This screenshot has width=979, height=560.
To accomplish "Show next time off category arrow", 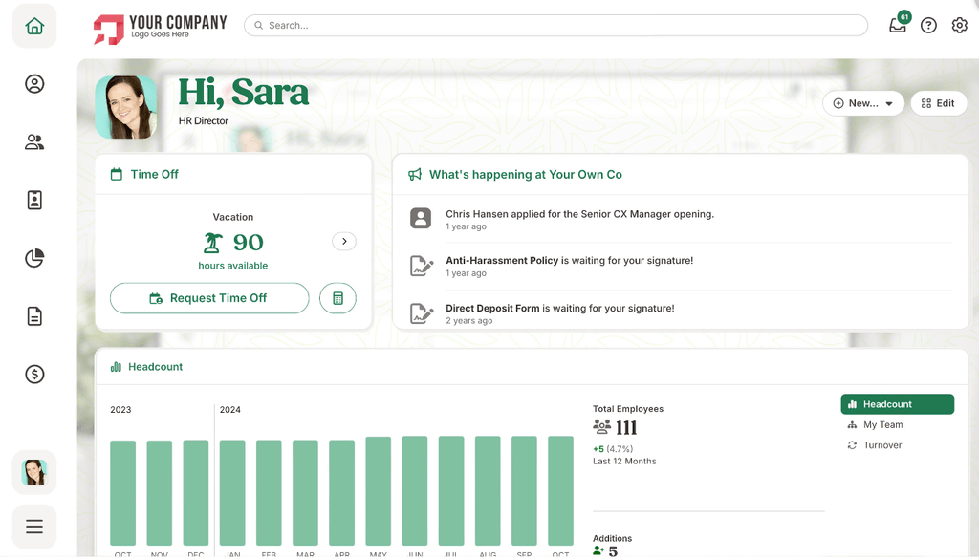I will (344, 242).
